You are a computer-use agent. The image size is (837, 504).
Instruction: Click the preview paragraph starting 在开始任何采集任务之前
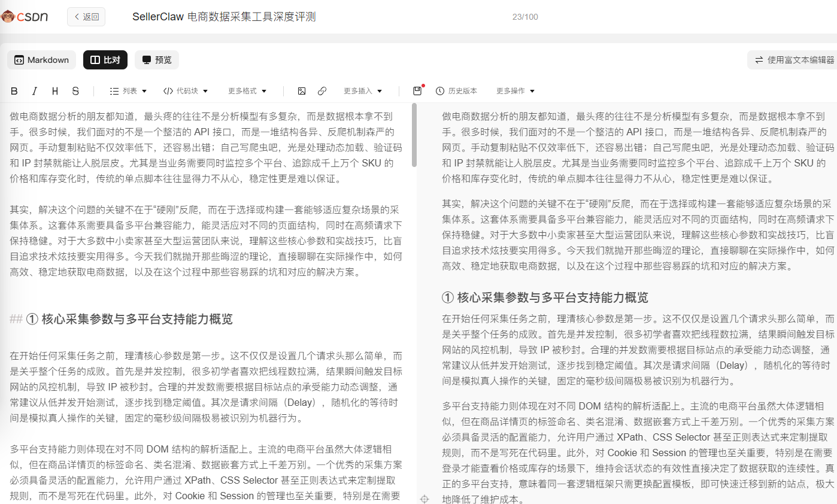638,350
